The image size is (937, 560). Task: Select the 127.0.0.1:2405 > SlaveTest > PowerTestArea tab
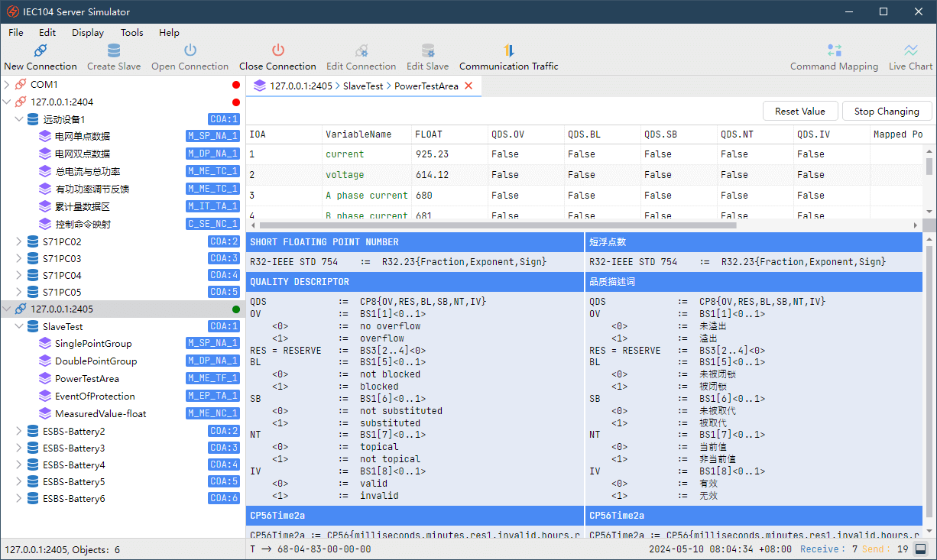coord(364,86)
